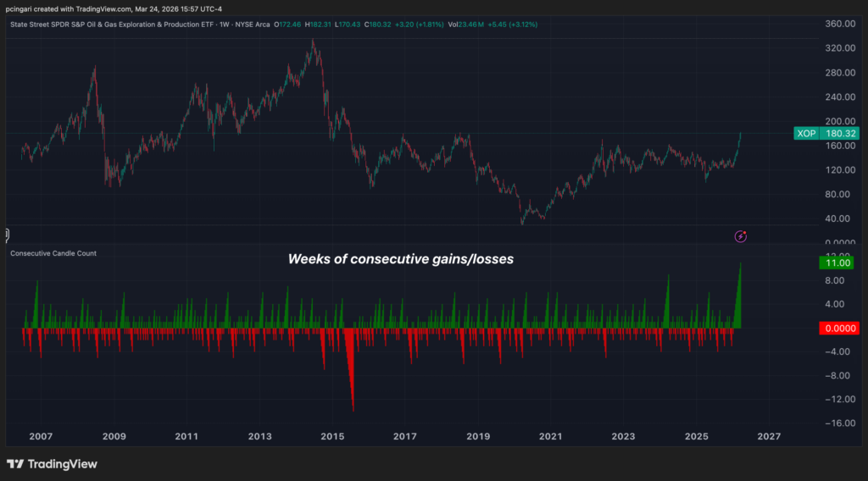Image resolution: width=868 pixels, height=481 pixels.
Task: Click the 2015 label on time axis
Action: point(332,436)
